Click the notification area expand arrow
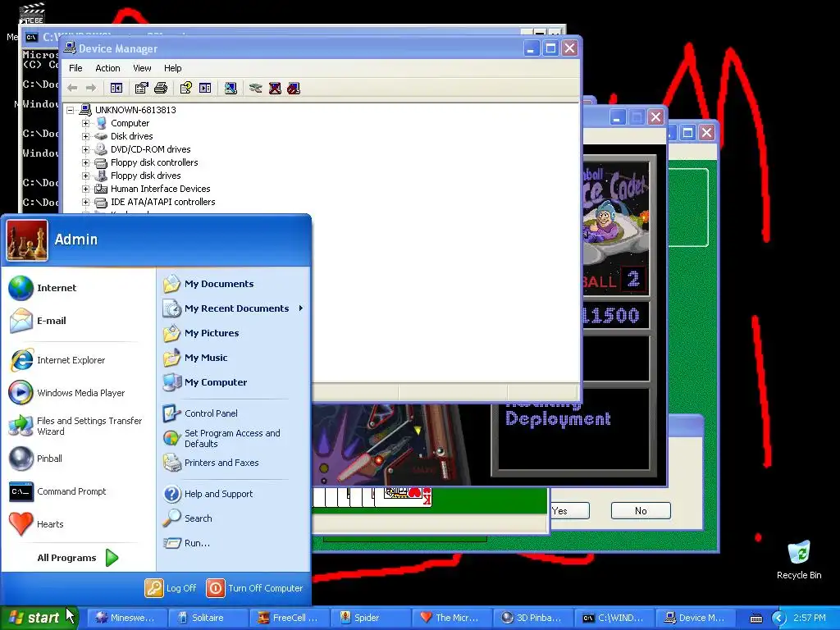 tap(779, 619)
